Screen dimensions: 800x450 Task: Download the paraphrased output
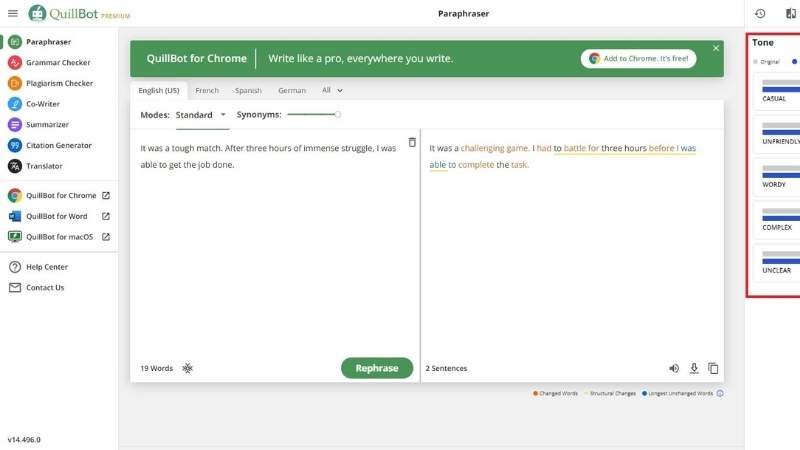click(694, 368)
